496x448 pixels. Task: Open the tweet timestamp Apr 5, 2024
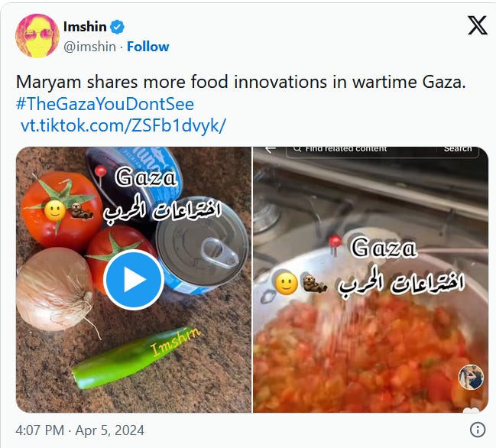(x=79, y=430)
